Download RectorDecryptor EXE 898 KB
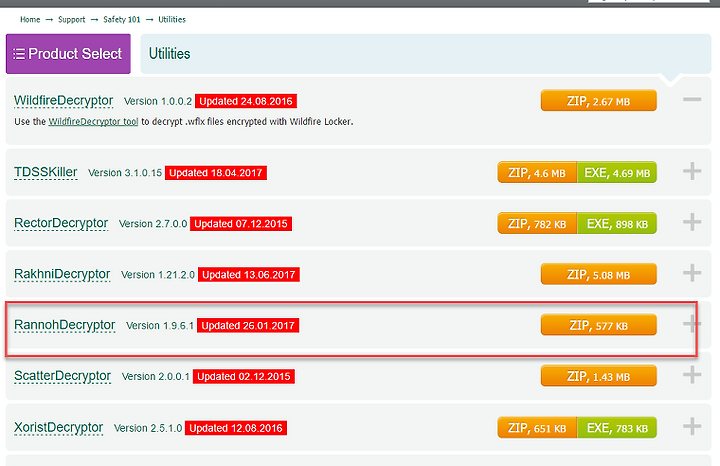Viewport: 720px width, 466px height. (x=617, y=224)
